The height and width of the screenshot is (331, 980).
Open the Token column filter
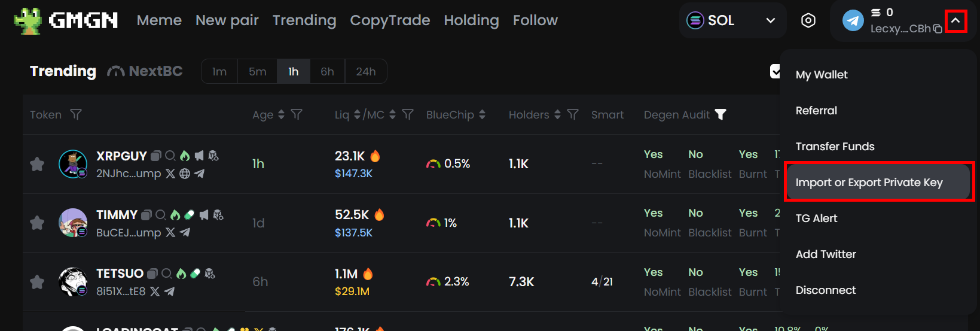(76, 114)
